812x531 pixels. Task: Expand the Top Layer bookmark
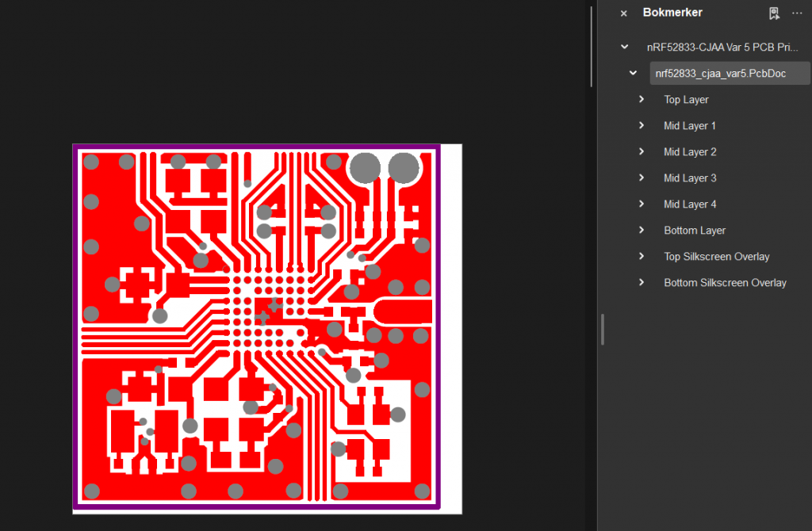pos(642,100)
